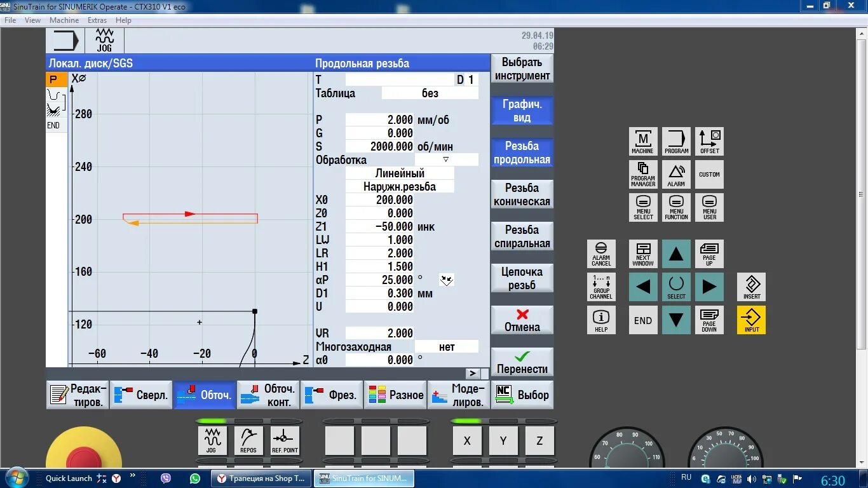Click the Цепочка резьб softkey
Viewport: 868px width, 488px height.
click(x=522, y=278)
